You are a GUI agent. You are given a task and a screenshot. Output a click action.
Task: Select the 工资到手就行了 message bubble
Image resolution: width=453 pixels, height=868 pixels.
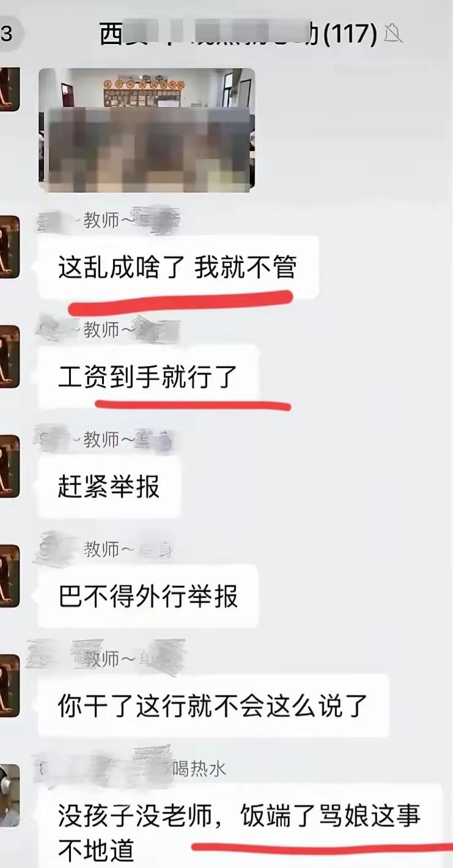tap(149, 377)
